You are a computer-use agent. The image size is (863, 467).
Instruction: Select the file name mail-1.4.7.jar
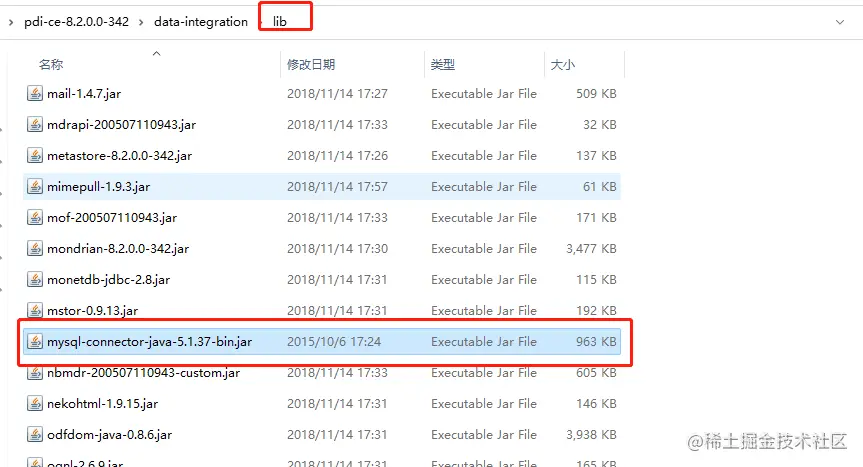[x=84, y=94]
